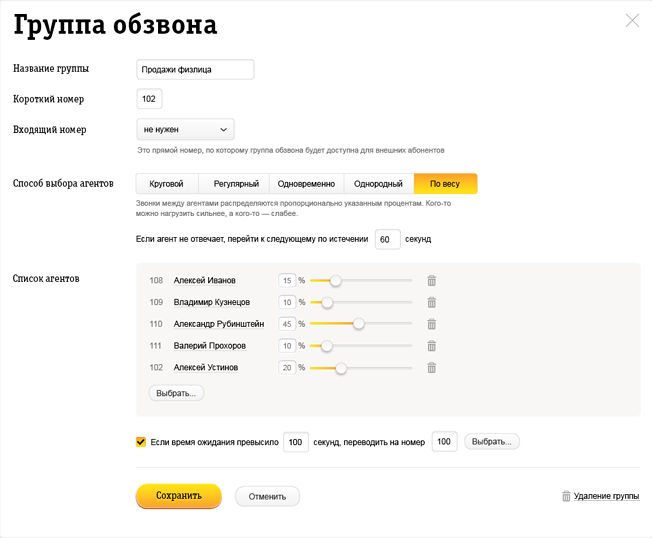652x538 pixels.
Task: Delete agent Алексей Иванов with trash icon
Action: click(x=432, y=281)
